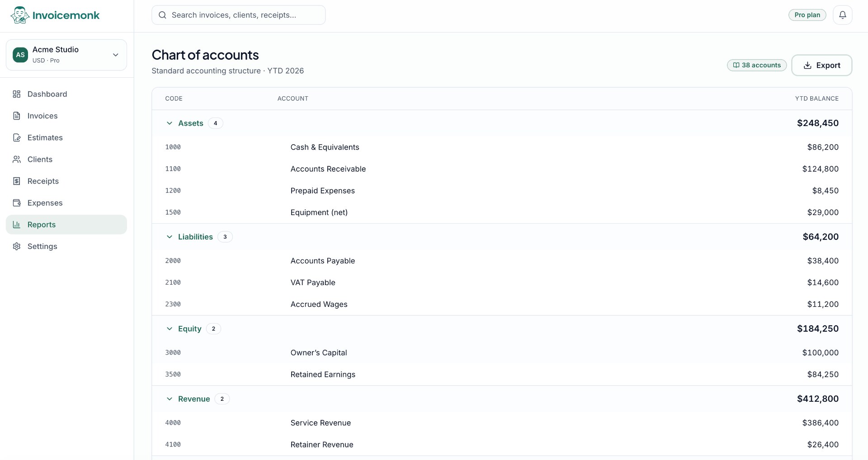The width and height of the screenshot is (868, 460).
Task: Click the Clients people icon
Action: [17, 159]
